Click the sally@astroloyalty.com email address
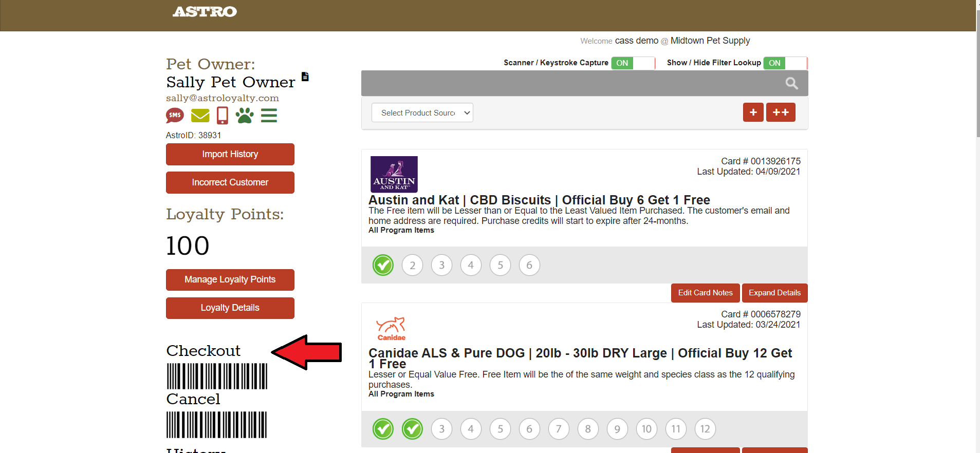980x453 pixels. (x=223, y=98)
